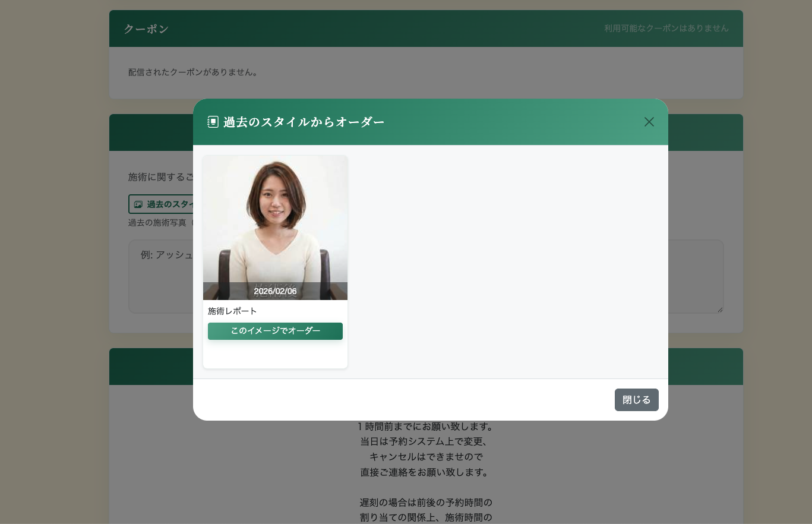Click the textarea resize grip handle

[720, 310]
